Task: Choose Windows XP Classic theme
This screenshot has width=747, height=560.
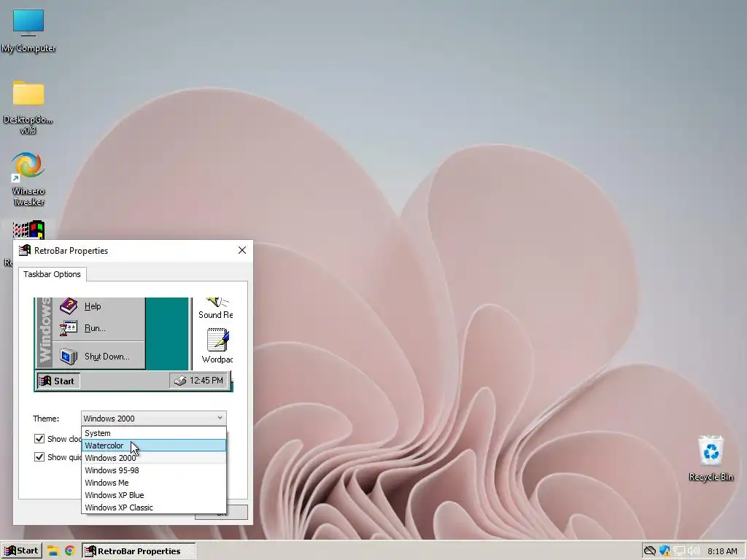Action: click(154, 507)
